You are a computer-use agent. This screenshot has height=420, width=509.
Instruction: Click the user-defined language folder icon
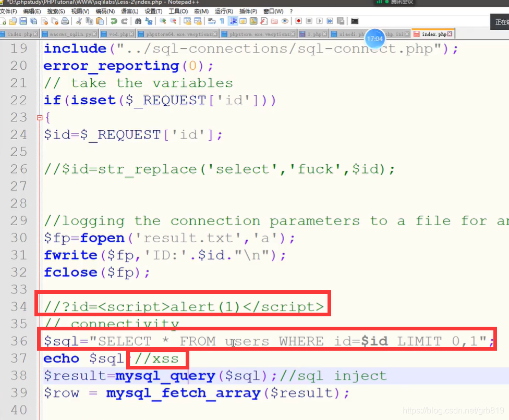tap(243, 21)
